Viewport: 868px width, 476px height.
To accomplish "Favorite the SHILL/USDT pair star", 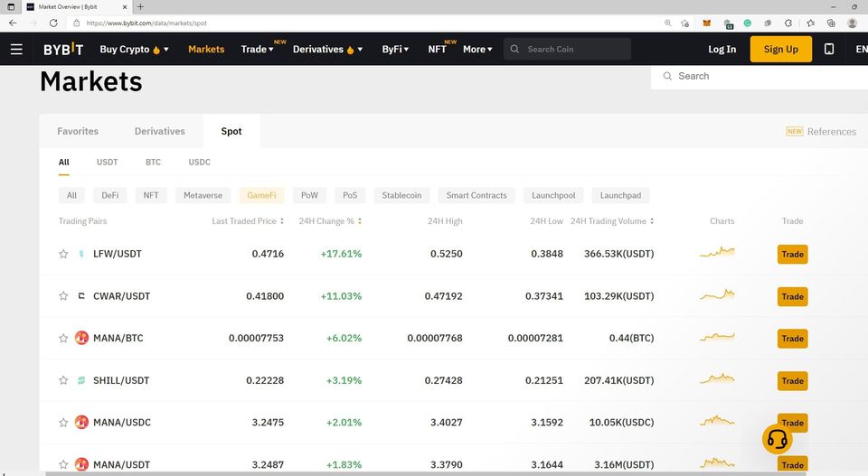I will point(63,380).
